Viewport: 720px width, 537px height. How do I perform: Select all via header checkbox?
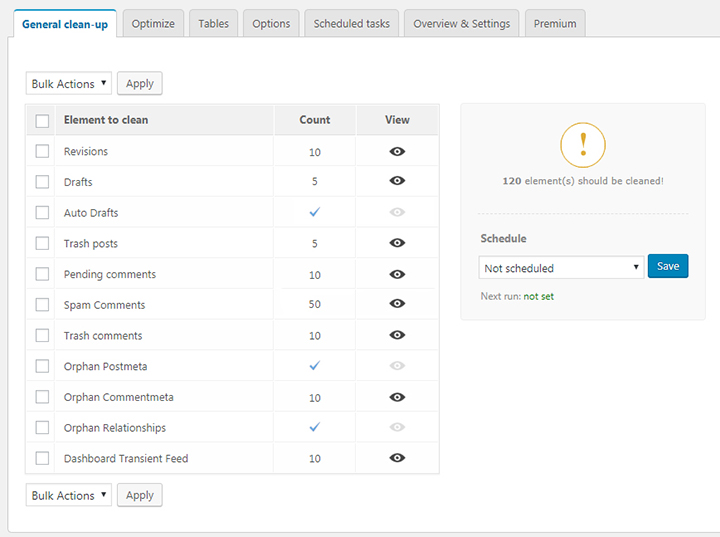coord(42,121)
